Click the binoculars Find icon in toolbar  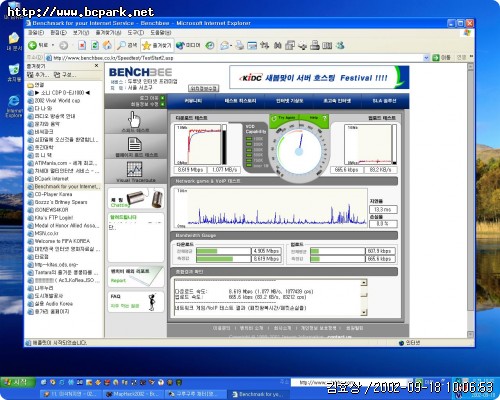(277, 45)
